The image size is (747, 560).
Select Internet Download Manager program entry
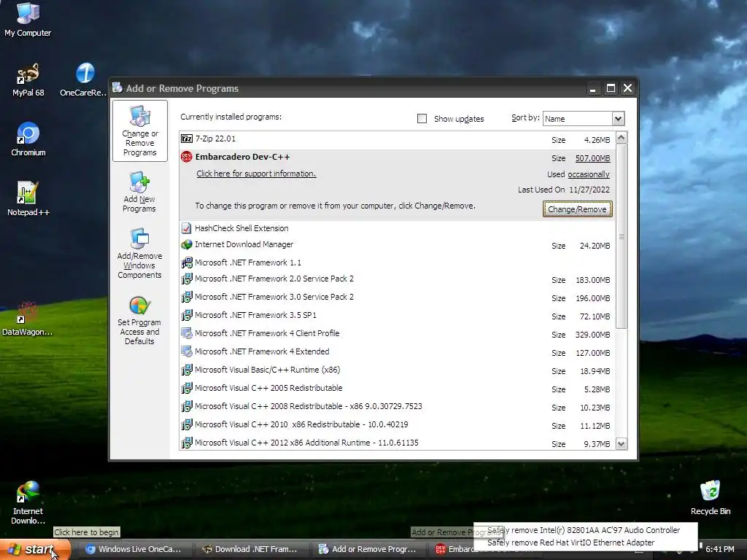click(x=398, y=245)
